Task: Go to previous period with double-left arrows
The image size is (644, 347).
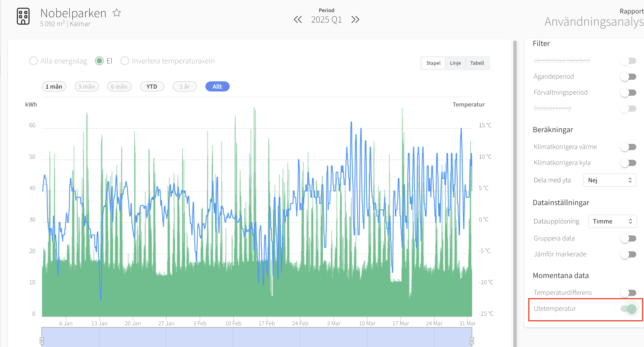Action: tap(298, 19)
